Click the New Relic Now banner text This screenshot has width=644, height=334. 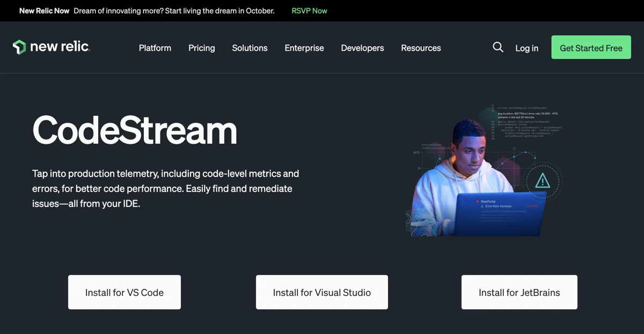[x=44, y=11]
